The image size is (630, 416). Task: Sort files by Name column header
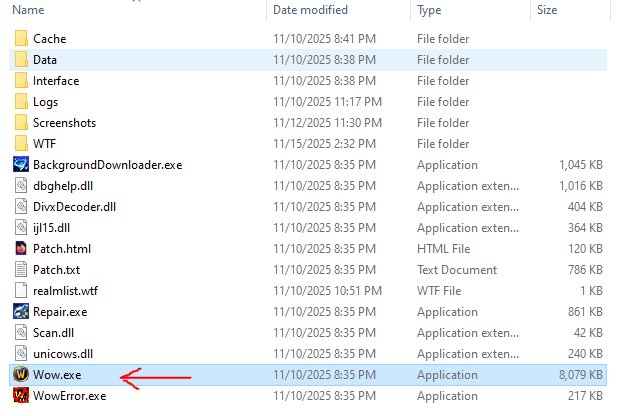[30, 10]
